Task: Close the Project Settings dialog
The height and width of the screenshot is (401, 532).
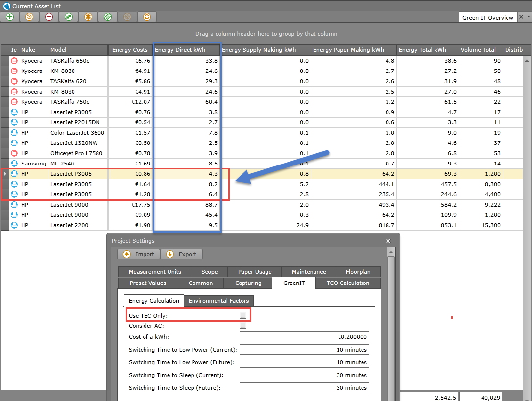Action: [388, 241]
